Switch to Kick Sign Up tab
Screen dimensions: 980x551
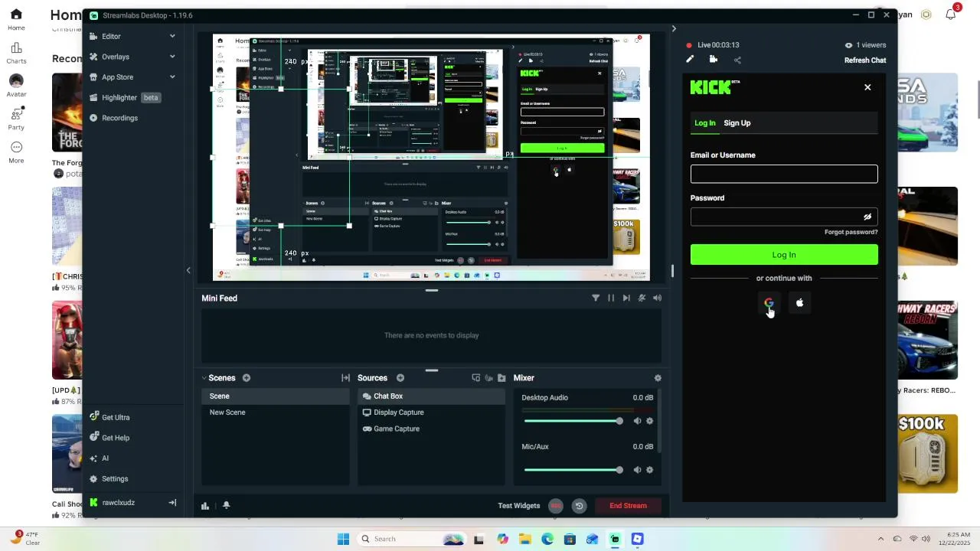pos(737,123)
